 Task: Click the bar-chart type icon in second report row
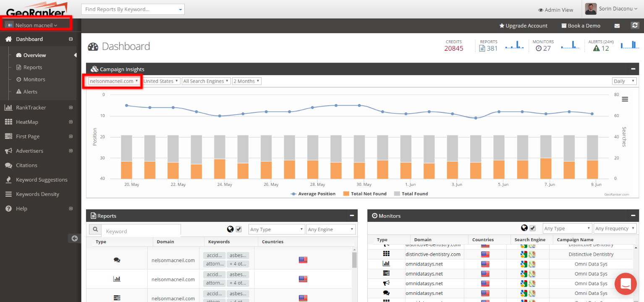coord(117,279)
